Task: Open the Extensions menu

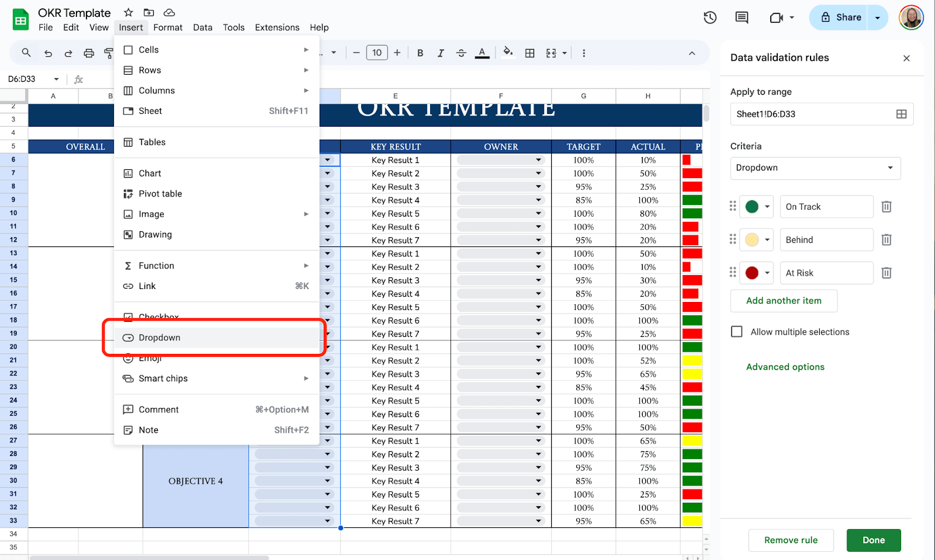Action: (x=277, y=27)
